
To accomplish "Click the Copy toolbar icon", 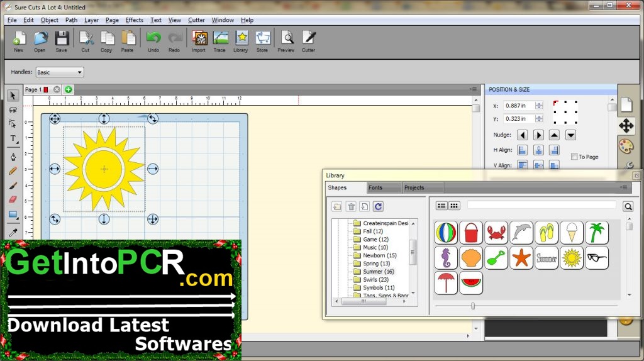I will point(106,41).
